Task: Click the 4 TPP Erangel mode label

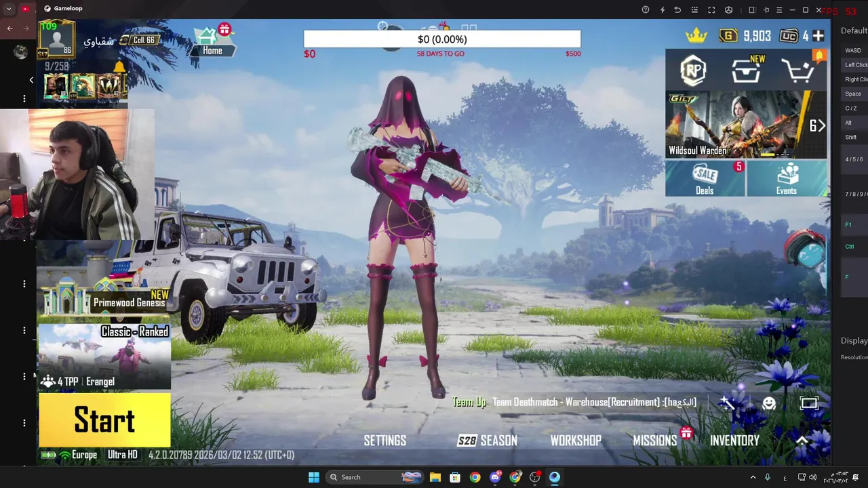Action: [x=77, y=382]
